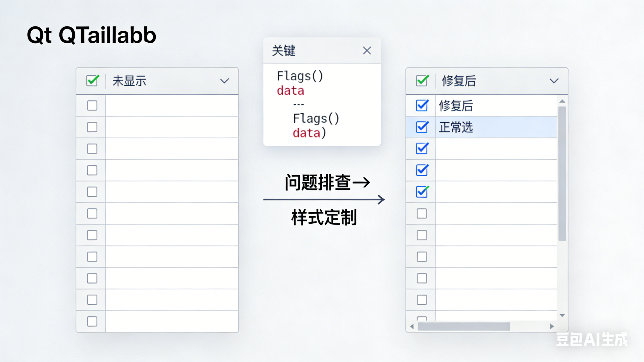Close the 关键 popup with X icon

[x=367, y=51]
